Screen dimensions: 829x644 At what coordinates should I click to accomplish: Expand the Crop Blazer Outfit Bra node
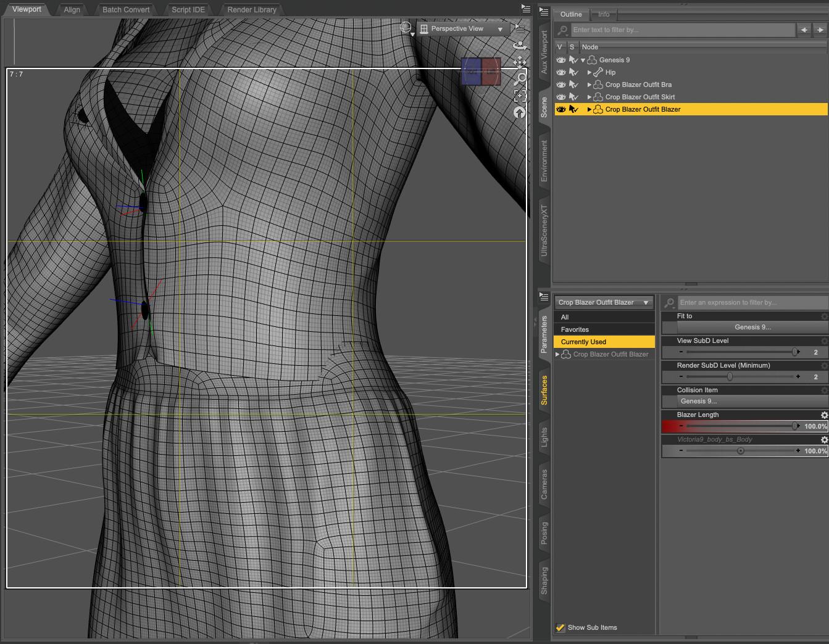tap(589, 85)
